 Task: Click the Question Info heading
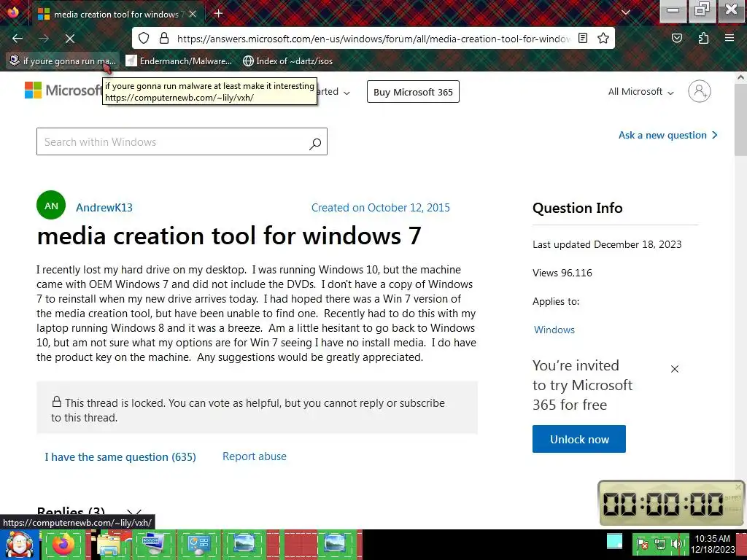tap(578, 208)
